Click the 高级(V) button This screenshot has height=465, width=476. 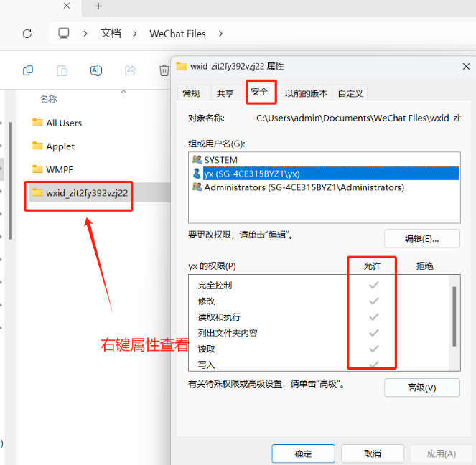pos(422,387)
